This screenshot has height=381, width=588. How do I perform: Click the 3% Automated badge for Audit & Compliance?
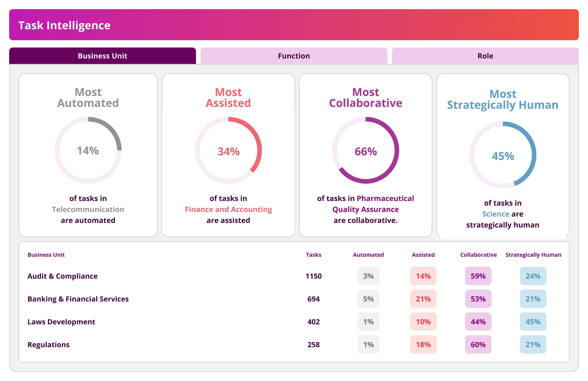(x=368, y=276)
